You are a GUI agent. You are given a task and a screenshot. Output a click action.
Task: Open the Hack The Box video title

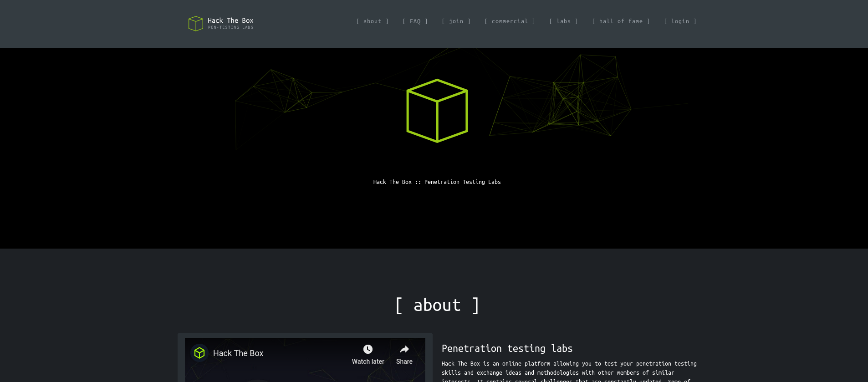[x=238, y=353]
